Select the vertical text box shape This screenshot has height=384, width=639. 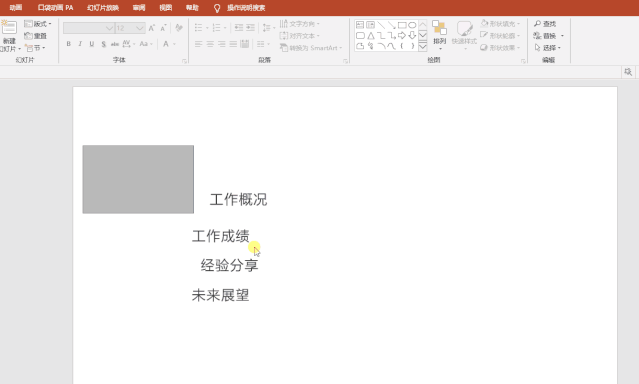(370, 25)
